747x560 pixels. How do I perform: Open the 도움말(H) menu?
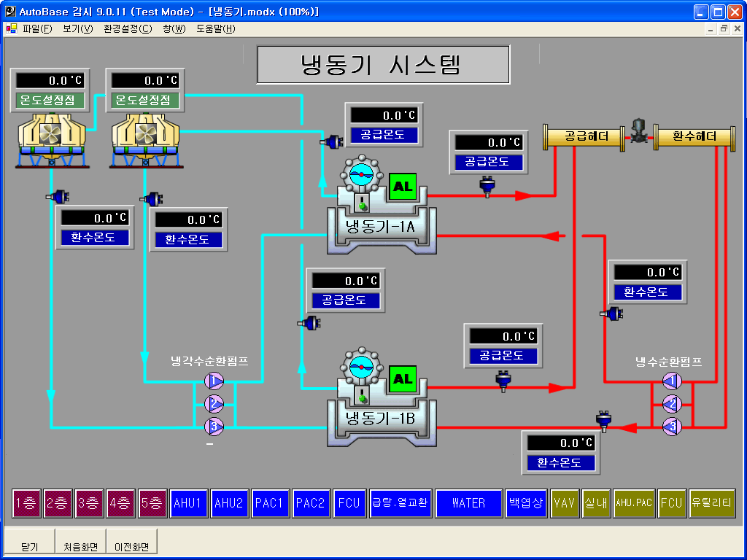(x=216, y=29)
